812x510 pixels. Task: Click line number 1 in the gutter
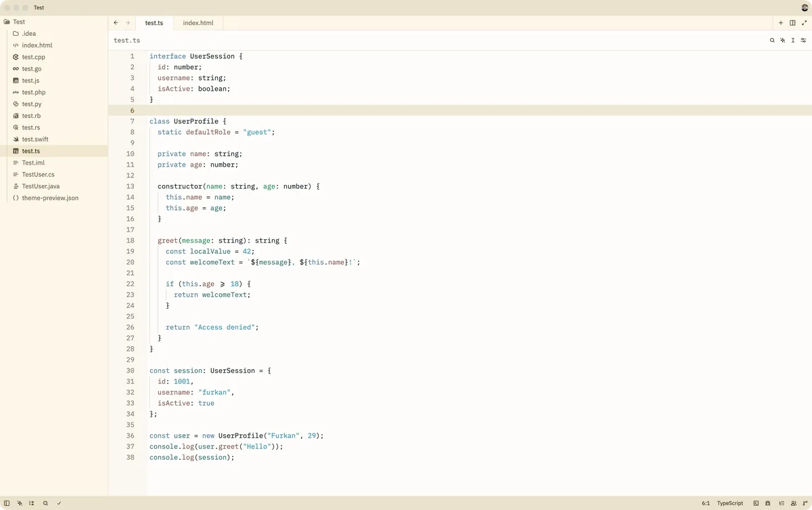coord(133,56)
